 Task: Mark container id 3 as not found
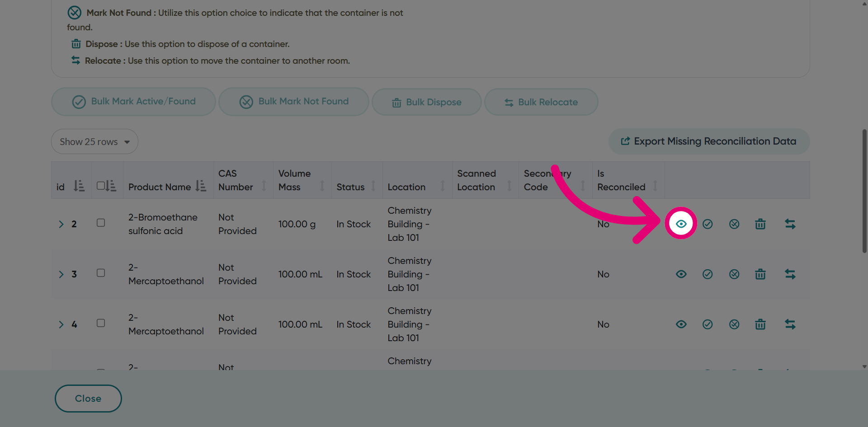coord(734,274)
